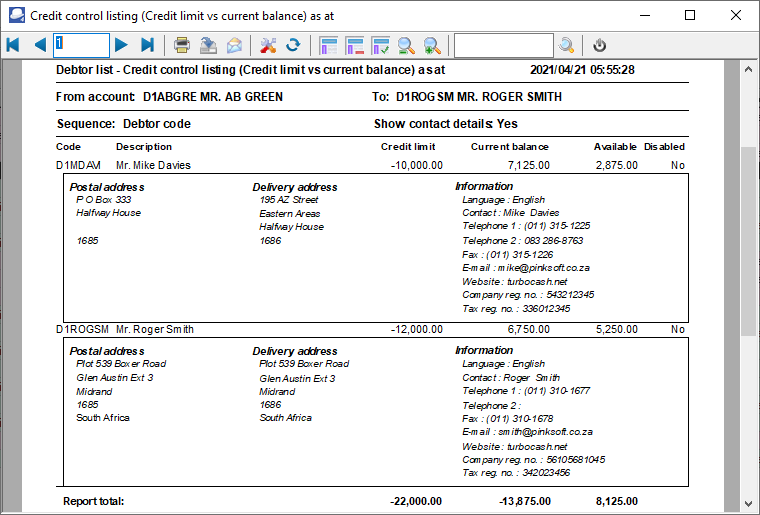
Task: Go to the first report page
Action: point(13,45)
